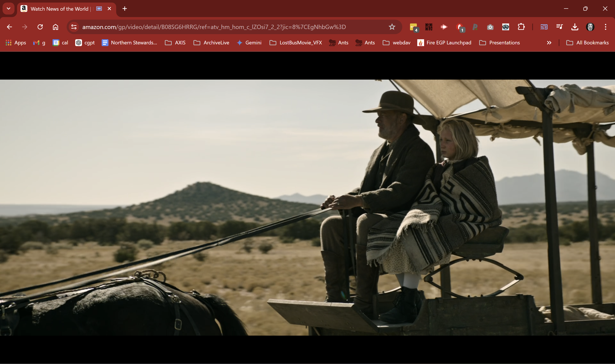Minimize the browser window

point(566,9)
